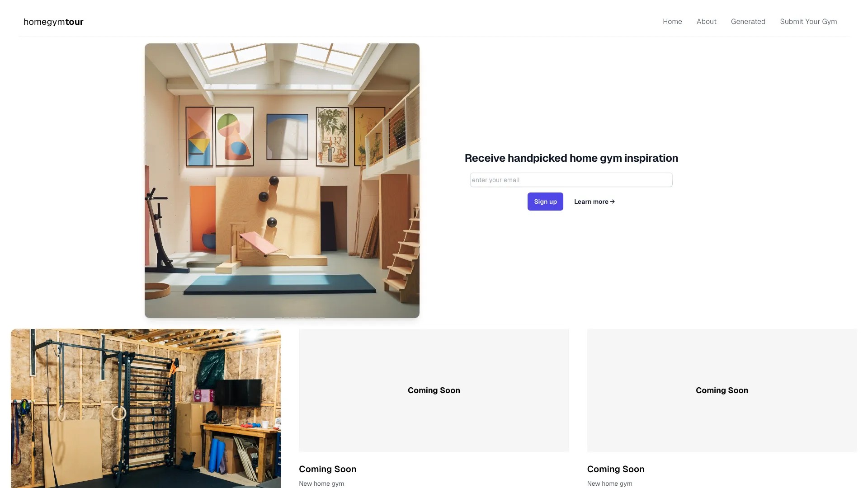
Task: Click the middle Coming Soon placeholder card
Action: [434, 390]
